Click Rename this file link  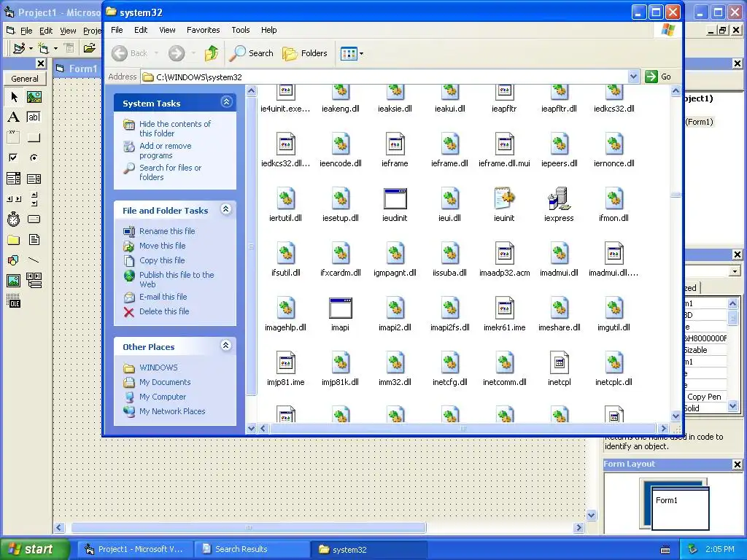[167, 231]
